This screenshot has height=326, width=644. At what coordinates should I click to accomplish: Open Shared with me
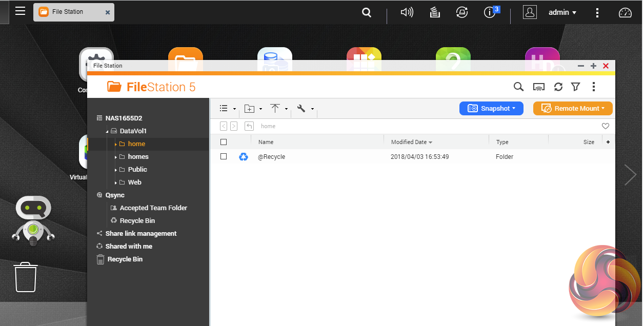[x=129, y=247]
